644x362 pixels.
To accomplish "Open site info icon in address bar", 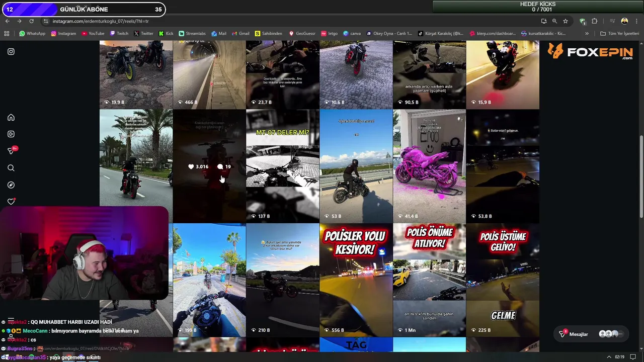I will pos(46,21).
